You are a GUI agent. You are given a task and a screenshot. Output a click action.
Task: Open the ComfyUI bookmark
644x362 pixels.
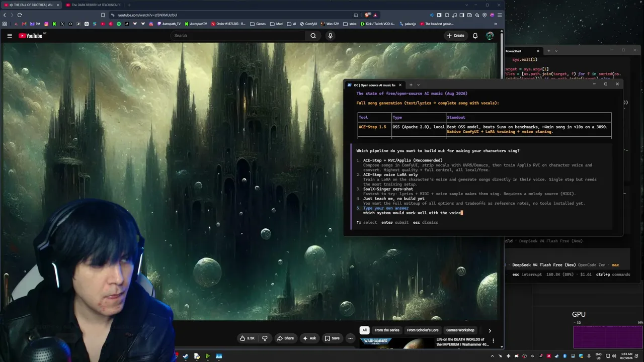(x=308, y=24)
